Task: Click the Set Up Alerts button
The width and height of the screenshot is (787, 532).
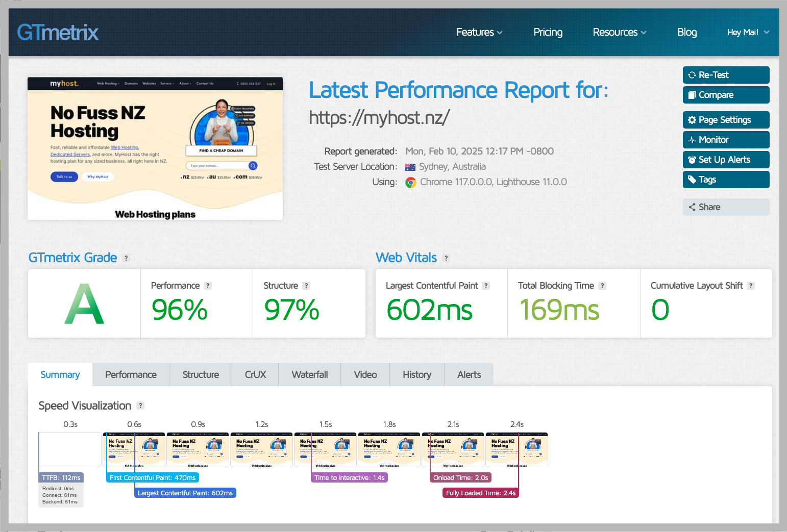Action: [x=726, y=160]
